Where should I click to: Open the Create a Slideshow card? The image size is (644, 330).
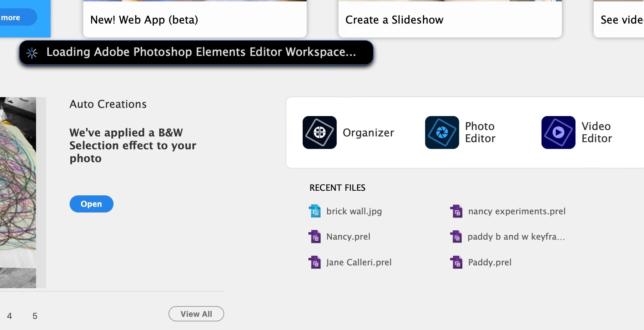[450, 19]
